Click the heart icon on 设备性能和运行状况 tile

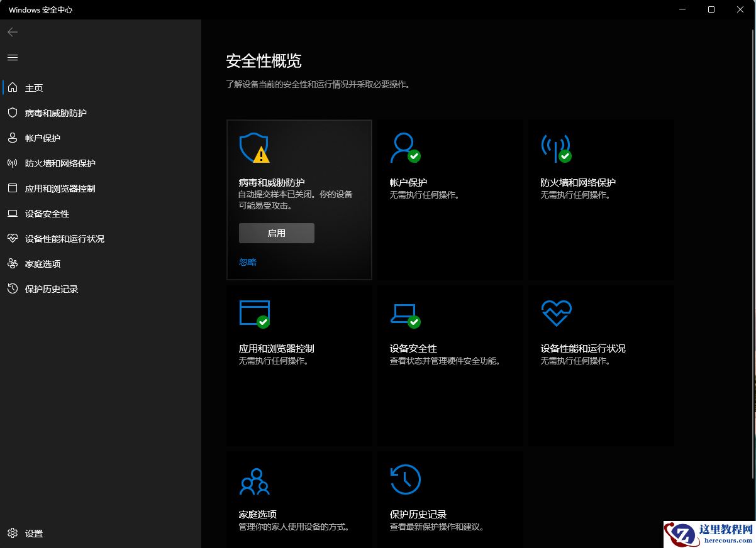coord(556,312)
